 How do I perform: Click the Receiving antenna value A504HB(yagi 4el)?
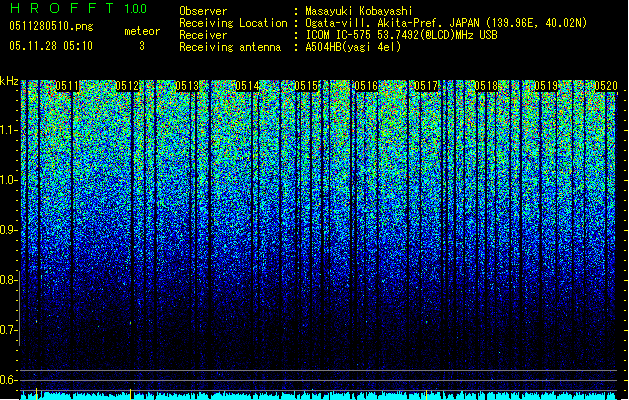click(353, 47)
